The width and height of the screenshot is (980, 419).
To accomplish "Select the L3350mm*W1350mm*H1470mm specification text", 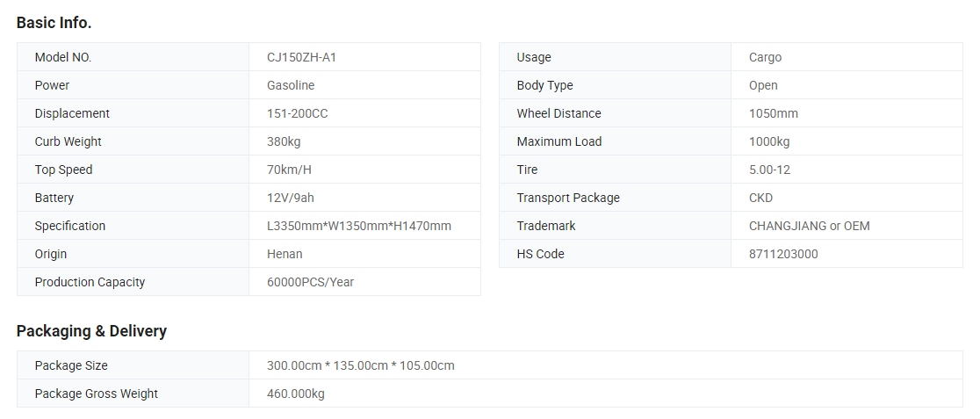I will click(359, 226).
